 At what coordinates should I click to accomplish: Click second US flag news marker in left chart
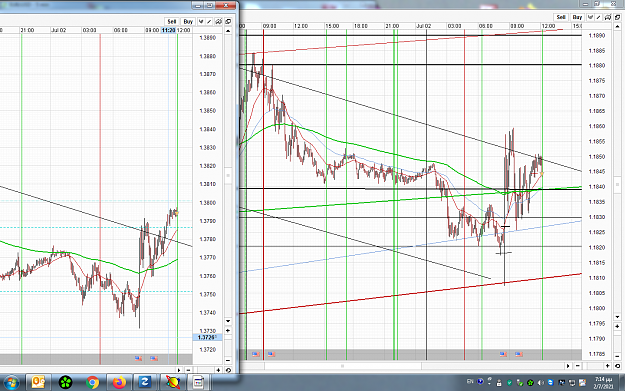point(154,358)
